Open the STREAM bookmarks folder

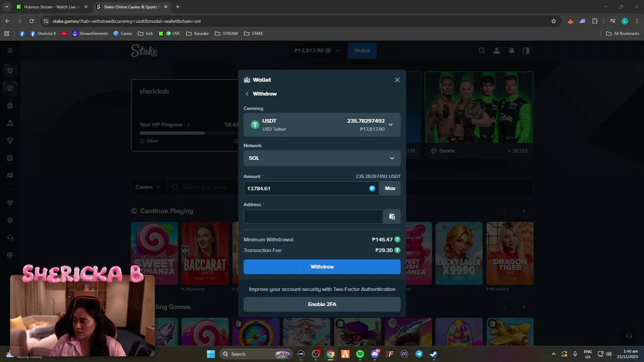(226, 34)
